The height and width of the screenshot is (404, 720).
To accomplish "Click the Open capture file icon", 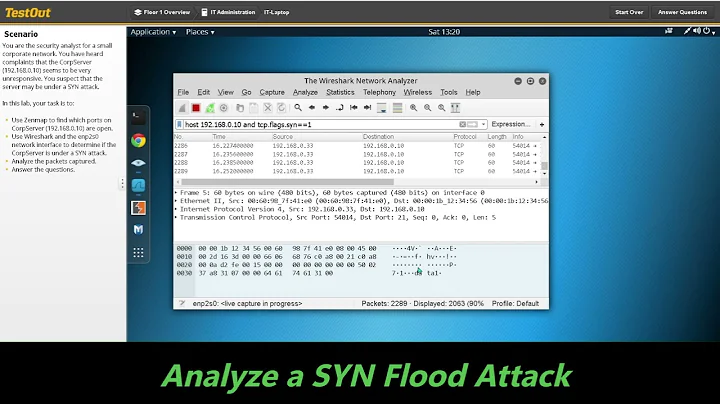I will (240, 108).
